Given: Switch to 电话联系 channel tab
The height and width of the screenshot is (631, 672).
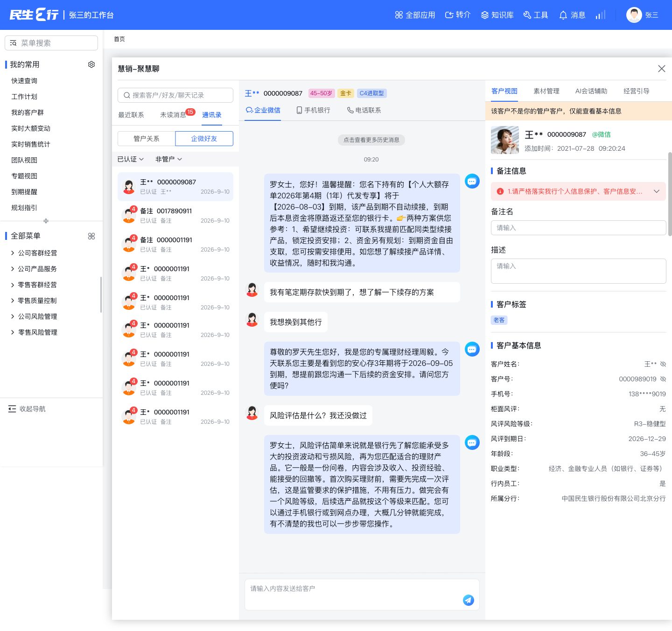Looking at the screenshot, I should pos(364,110).
